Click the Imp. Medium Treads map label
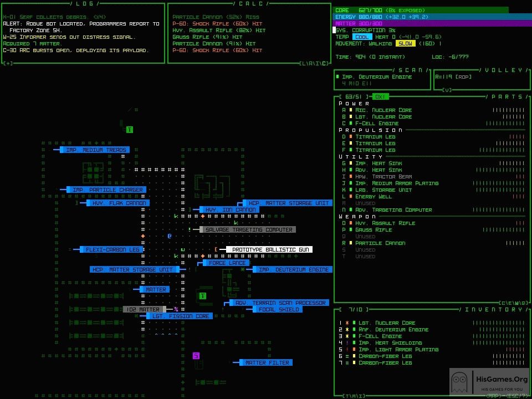 pos(95,150)
